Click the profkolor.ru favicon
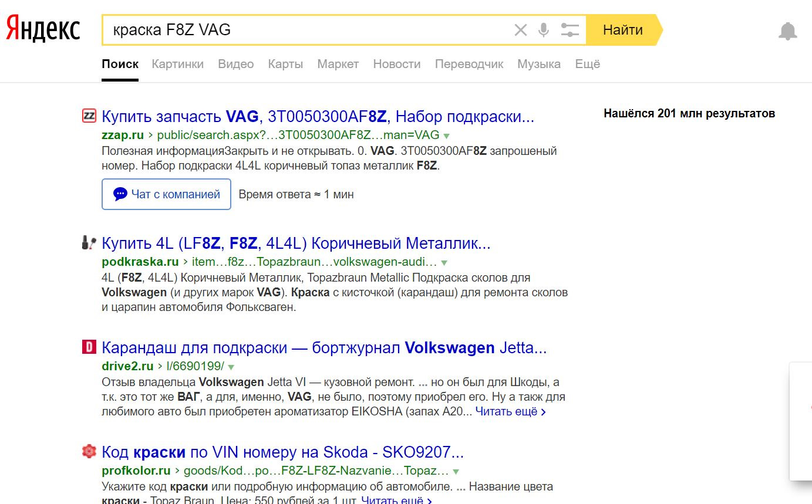This screenshot has height=504, width=812. pos(89,451)
